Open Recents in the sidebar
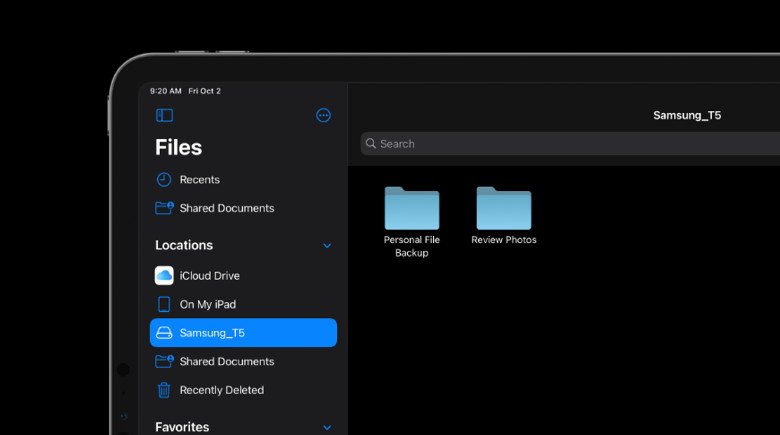The image size is (780, 435). (x=243, y=180)
